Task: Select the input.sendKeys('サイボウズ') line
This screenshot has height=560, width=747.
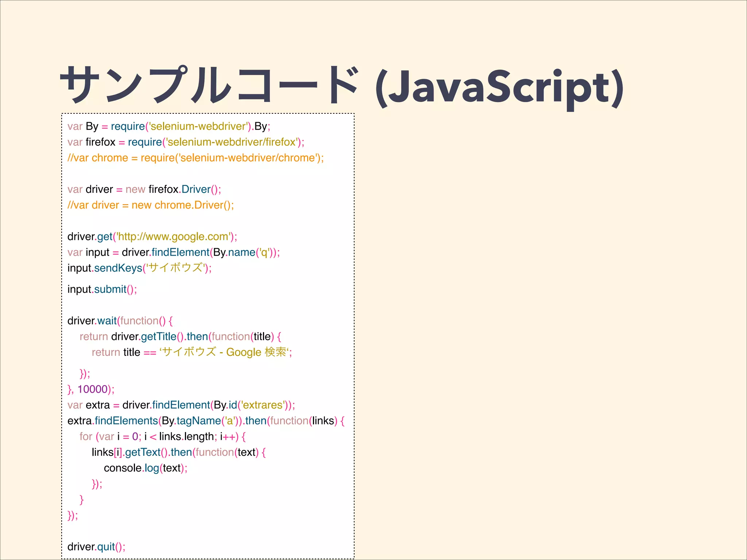Action: (x=139, y=268)
